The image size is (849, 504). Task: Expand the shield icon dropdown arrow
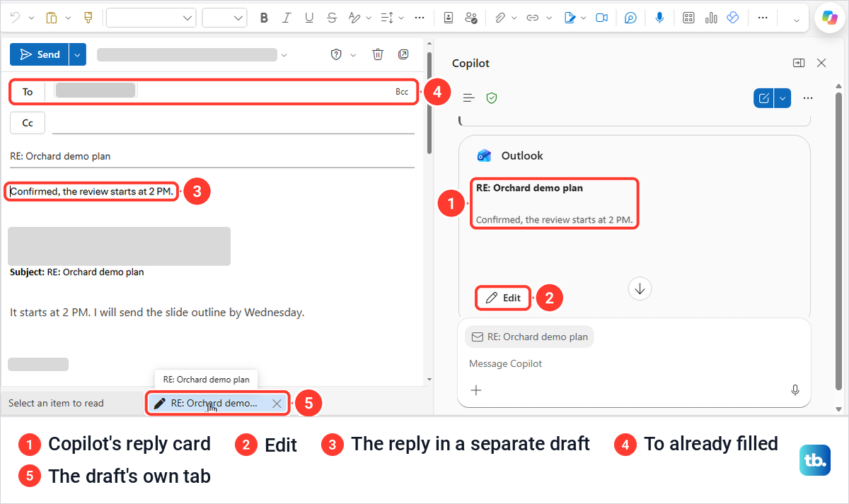[x=353, y=54]
